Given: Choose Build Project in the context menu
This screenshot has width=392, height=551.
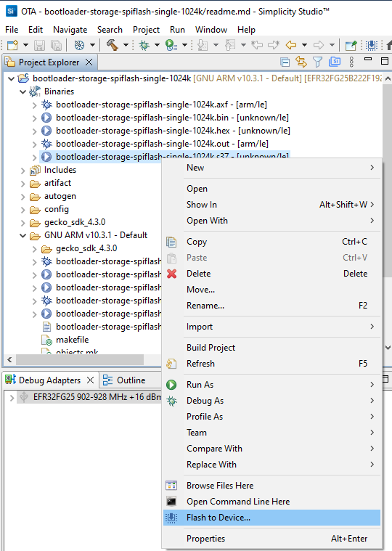Looking at the screenshot, I should [271, 348].
